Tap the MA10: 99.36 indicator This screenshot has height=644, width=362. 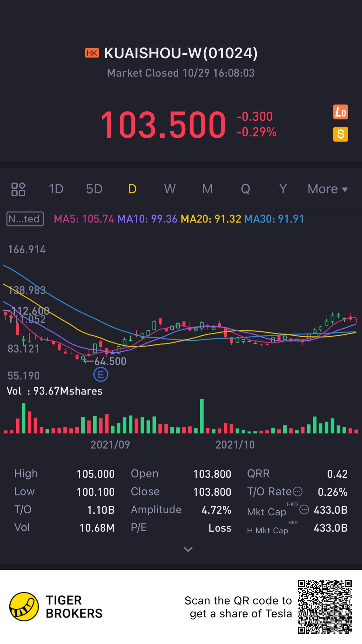[147, 219]
